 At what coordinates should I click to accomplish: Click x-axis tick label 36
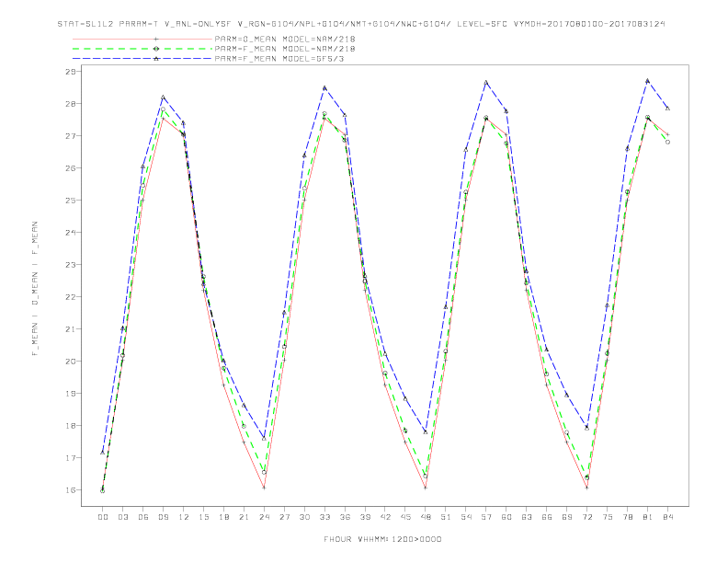coord(345,517)
